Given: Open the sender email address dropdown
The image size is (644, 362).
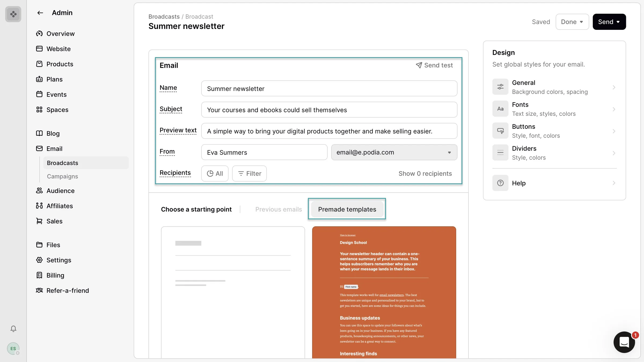Looking at the screenshot, I should point(394,152).
